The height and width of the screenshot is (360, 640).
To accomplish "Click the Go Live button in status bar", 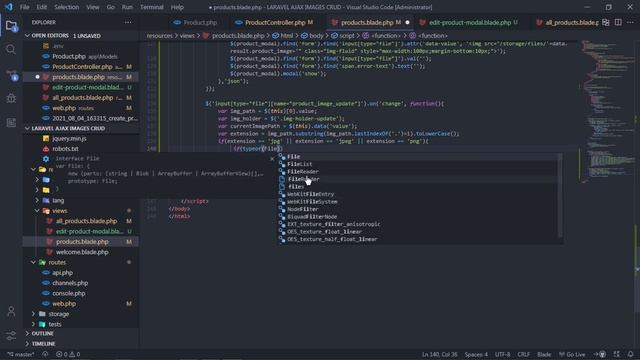I will 572,354.
